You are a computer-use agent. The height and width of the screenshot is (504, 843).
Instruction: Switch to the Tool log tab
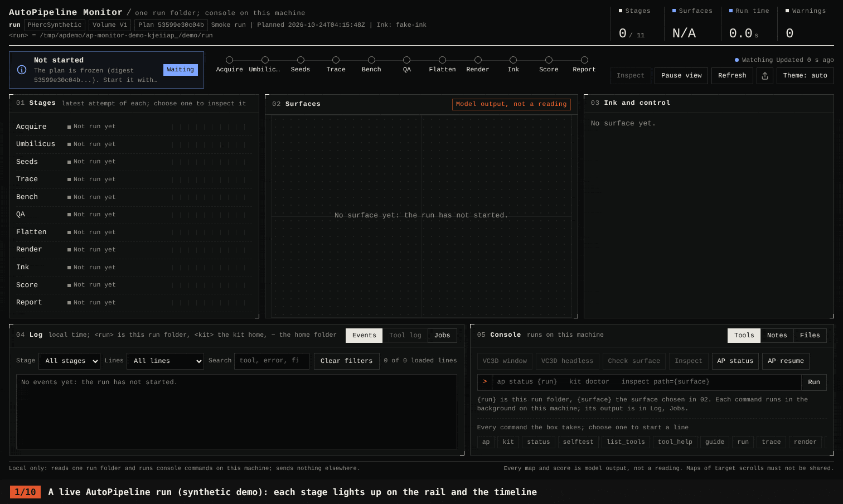[x=405, y=336]
